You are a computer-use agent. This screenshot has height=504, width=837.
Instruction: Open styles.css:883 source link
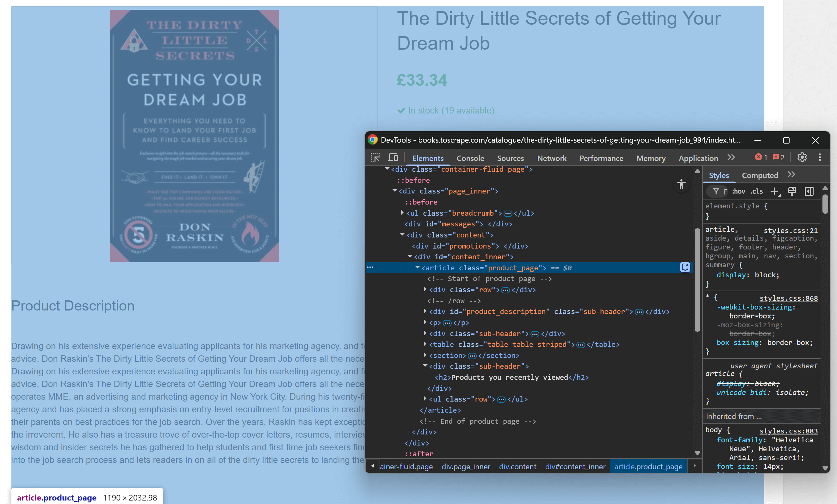tap(788, 431)
